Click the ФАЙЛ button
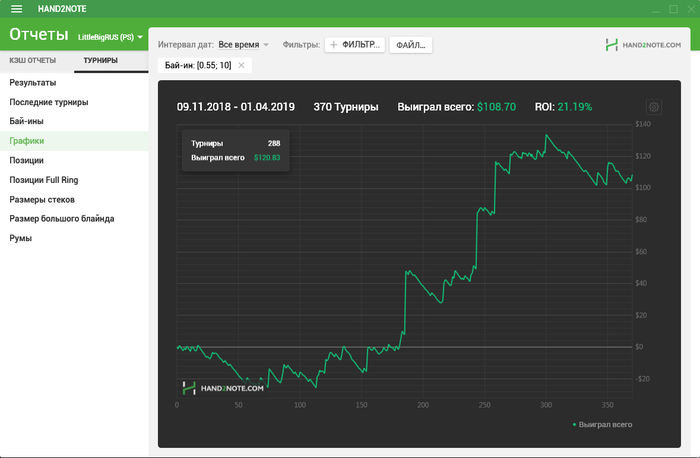The width and height of the screenshot is (700, 458). 411,45
